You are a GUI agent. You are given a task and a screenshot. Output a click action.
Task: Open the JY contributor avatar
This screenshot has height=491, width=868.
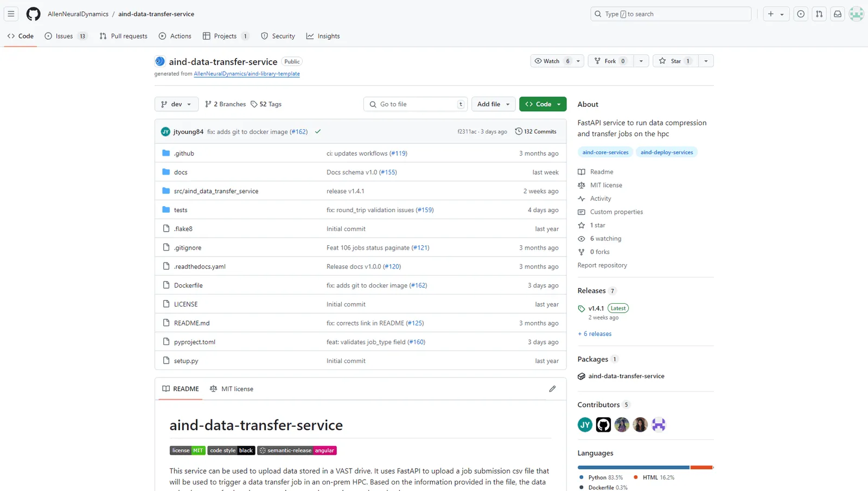click(585, 425)
